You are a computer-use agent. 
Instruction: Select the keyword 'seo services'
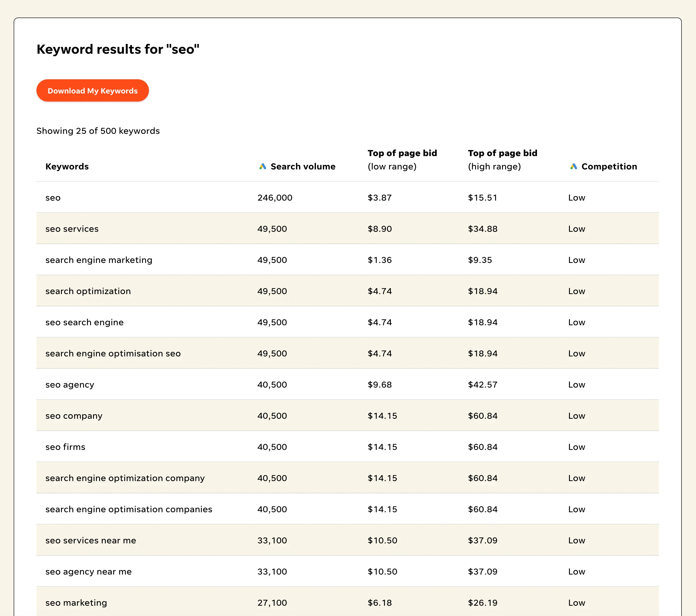pyautogui.click(x=72, y=229)
